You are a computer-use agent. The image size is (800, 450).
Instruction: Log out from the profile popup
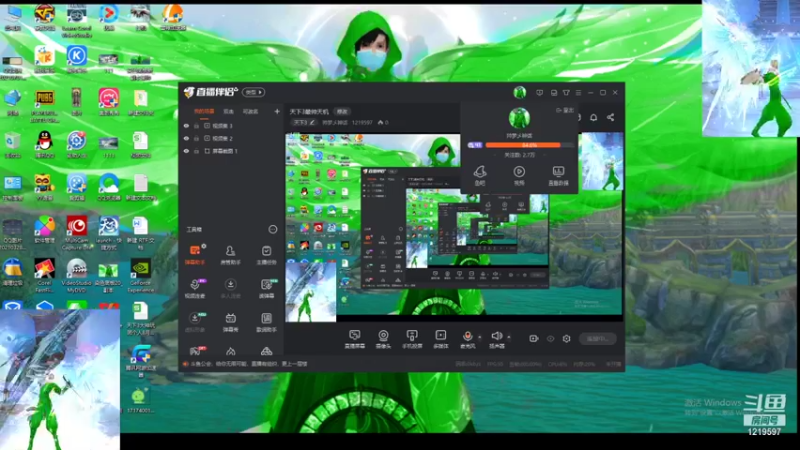(x=565, y=110)
